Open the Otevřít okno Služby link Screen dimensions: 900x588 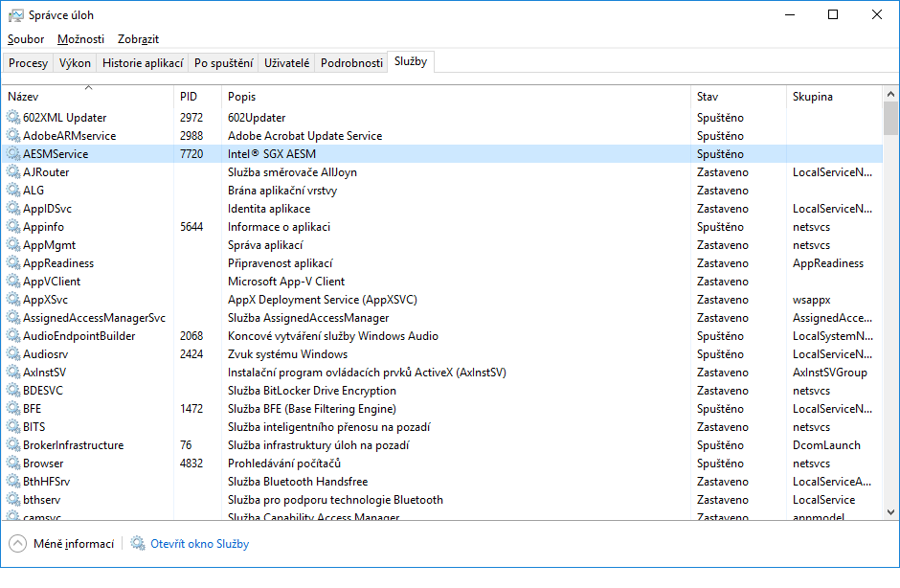pos(199,544)
